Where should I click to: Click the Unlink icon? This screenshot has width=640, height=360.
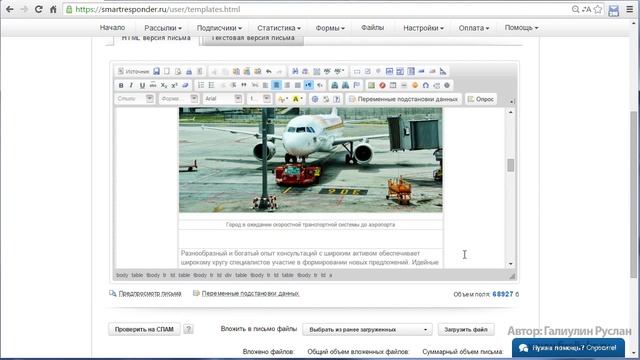pos(345,85)
